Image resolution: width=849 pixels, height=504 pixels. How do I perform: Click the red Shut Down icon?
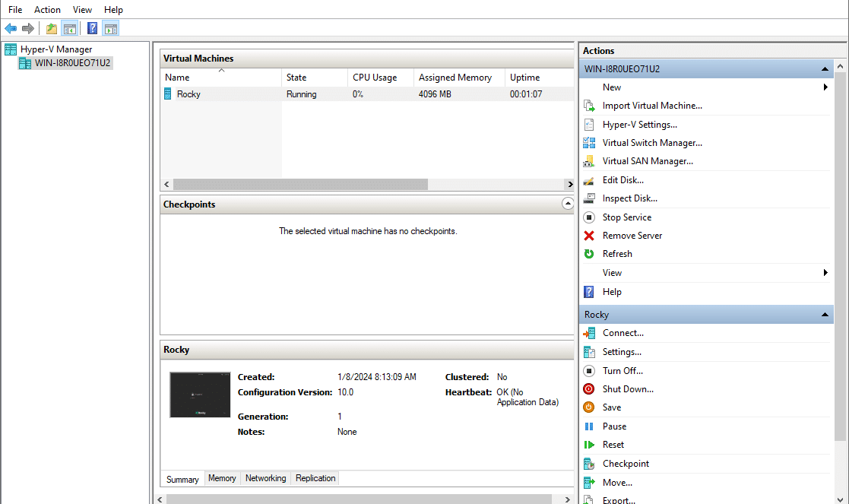coord(589,389)
